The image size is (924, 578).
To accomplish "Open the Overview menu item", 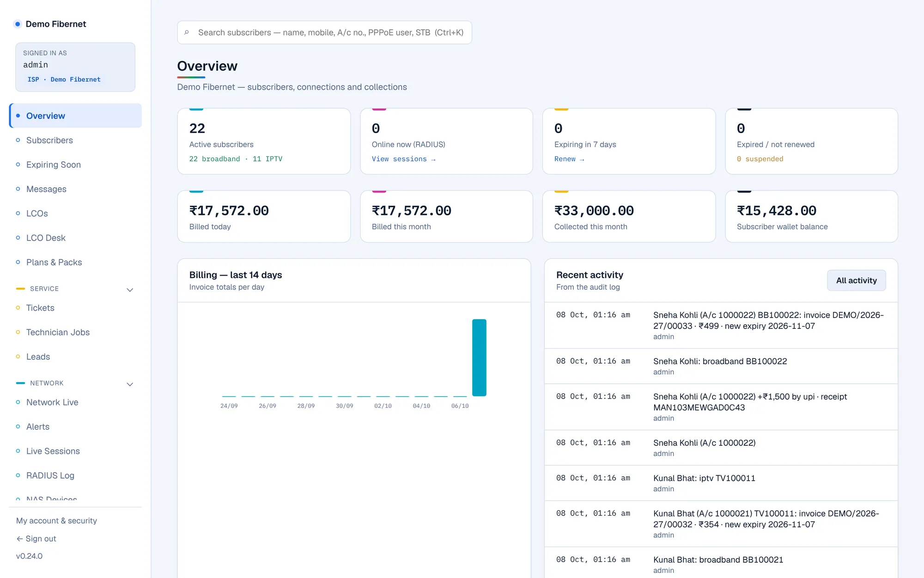I will click(75, 116).
